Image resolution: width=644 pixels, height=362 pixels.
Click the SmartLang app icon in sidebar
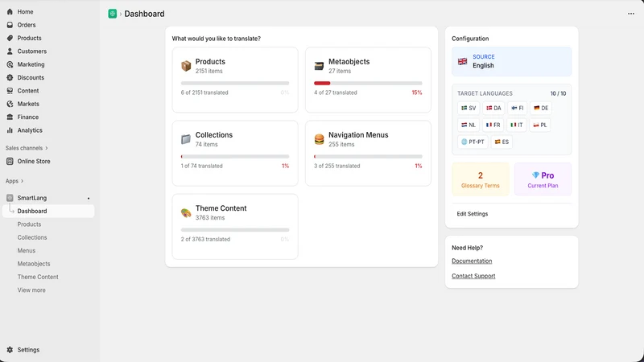(10, 198)
